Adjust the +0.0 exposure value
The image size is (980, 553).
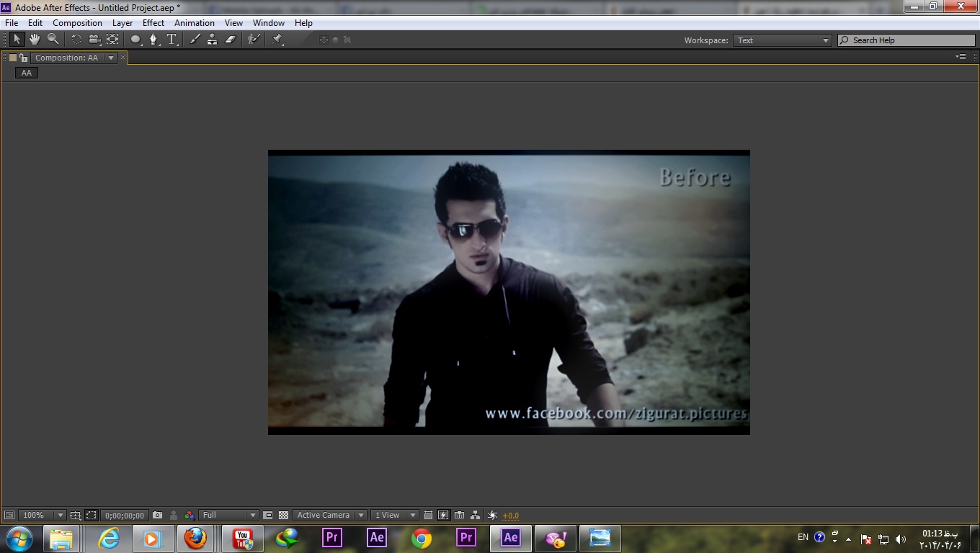(510, 516)
